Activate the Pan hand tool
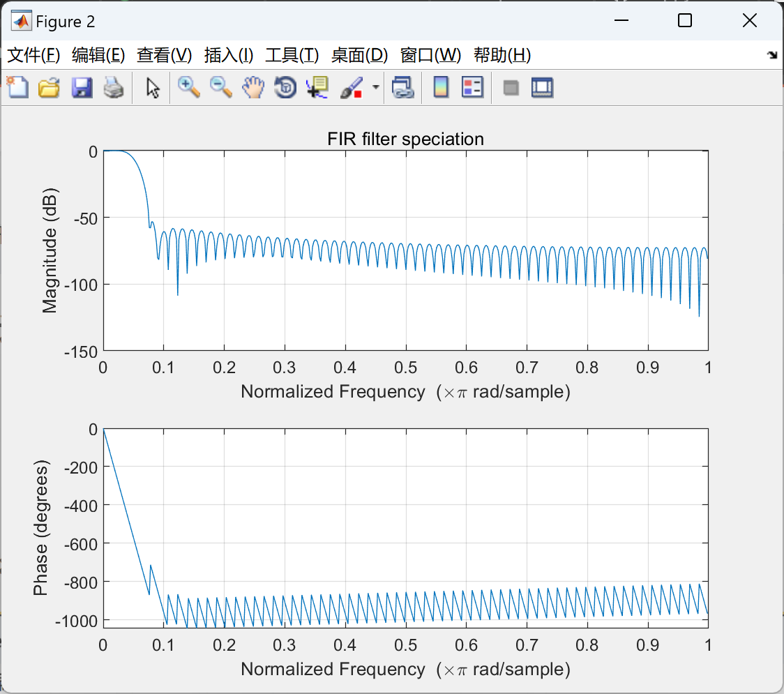Image resolution: width=784 pixels, height=694 pixels. point(252,87)
